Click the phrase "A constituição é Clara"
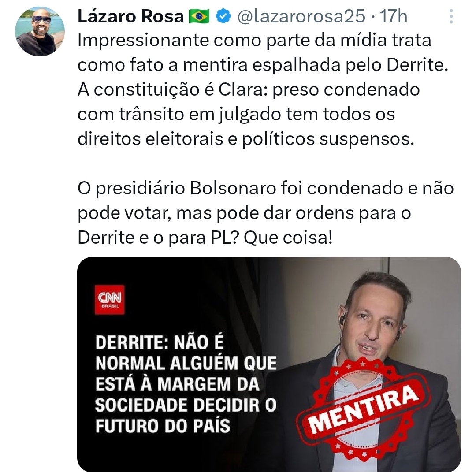The width and height of the screenshot is (476, 472). click(x=172, y=90)
